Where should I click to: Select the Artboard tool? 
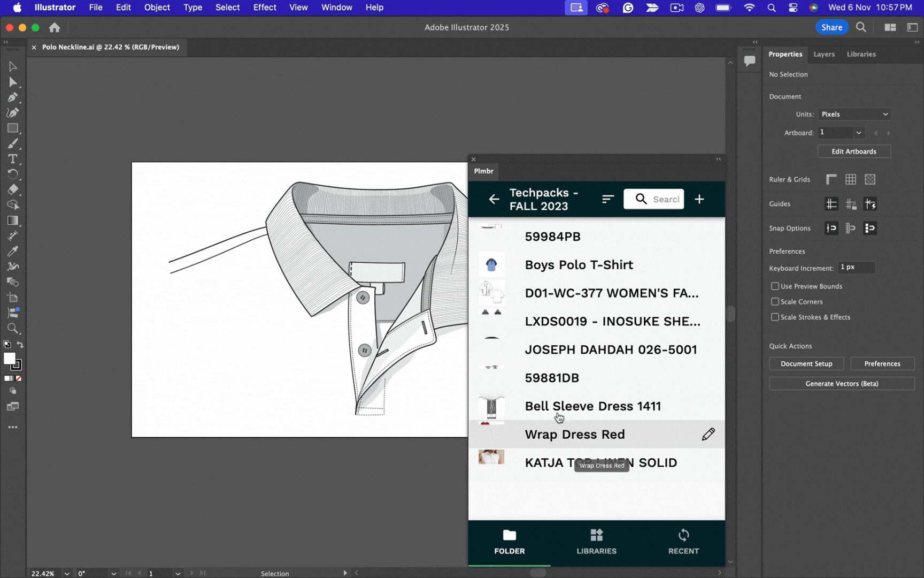(x=13, y=298)
